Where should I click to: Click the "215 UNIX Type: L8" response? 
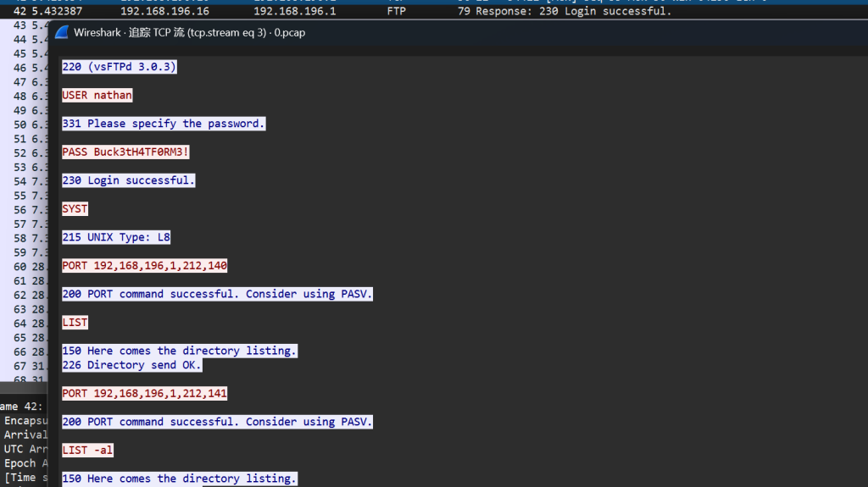click(116, 237)
